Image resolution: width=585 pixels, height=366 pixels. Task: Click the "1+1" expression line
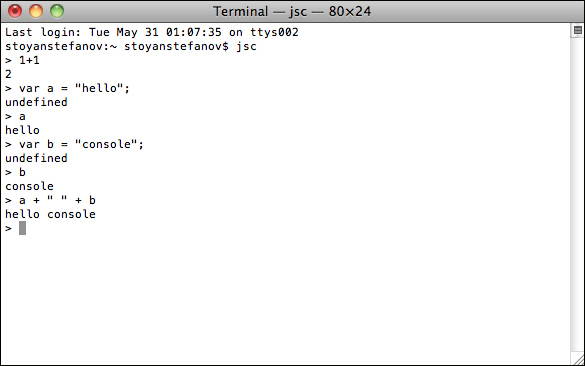(x=29, y=60)
